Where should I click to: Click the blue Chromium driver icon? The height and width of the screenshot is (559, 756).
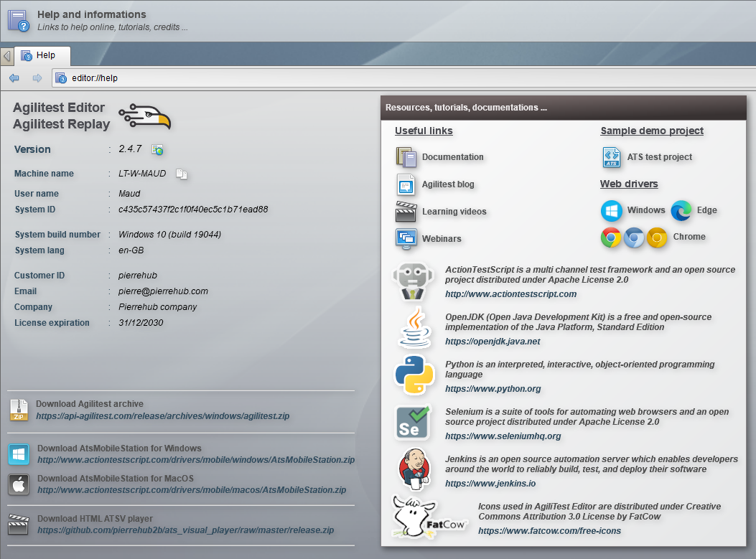coord(634,238)
